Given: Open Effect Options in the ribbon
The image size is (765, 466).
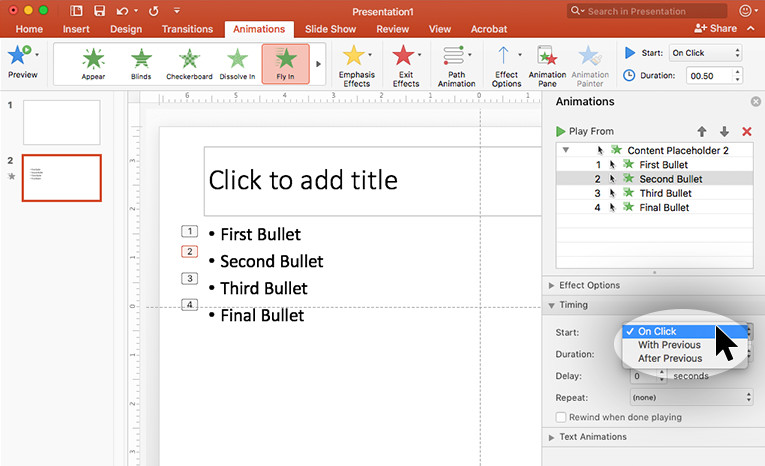Looking at the screenshot, I should [x=506, y=65].
